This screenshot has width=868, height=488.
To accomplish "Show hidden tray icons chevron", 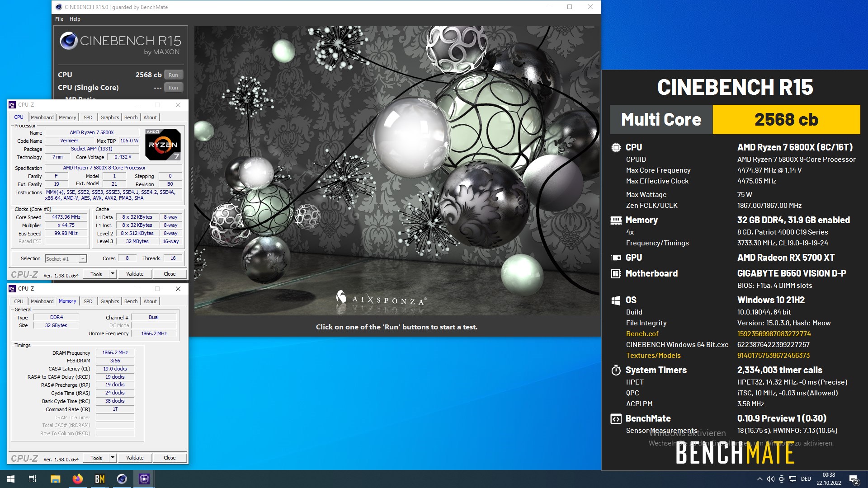I will [759, 479].
